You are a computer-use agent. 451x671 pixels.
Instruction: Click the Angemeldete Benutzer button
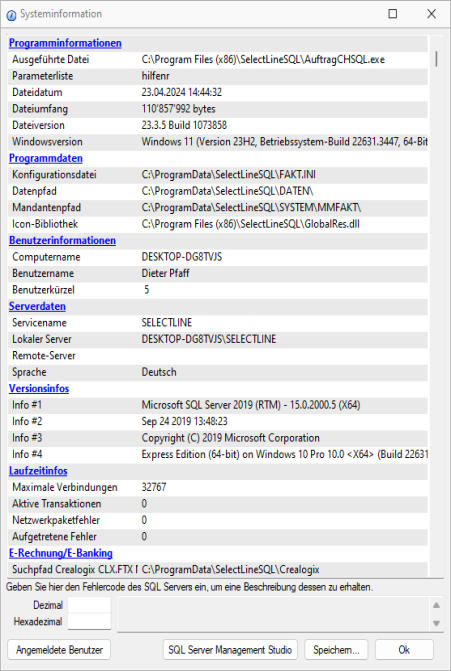point(59,650)
